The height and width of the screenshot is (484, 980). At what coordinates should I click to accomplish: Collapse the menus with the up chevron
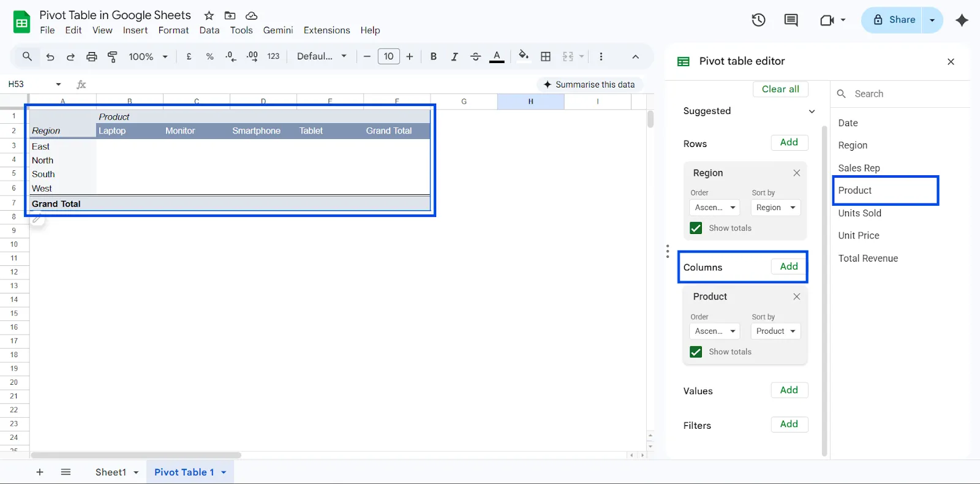[636, 56]
